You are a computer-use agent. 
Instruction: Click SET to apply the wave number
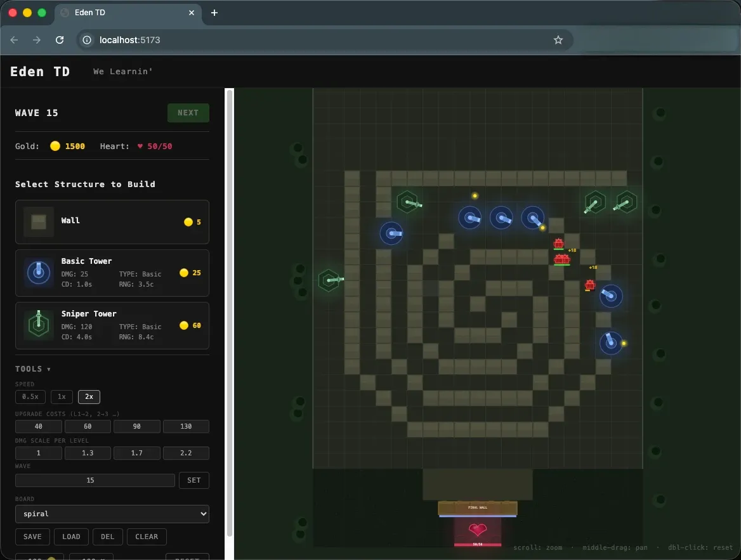pyautogui.click(x=193, y=480)
